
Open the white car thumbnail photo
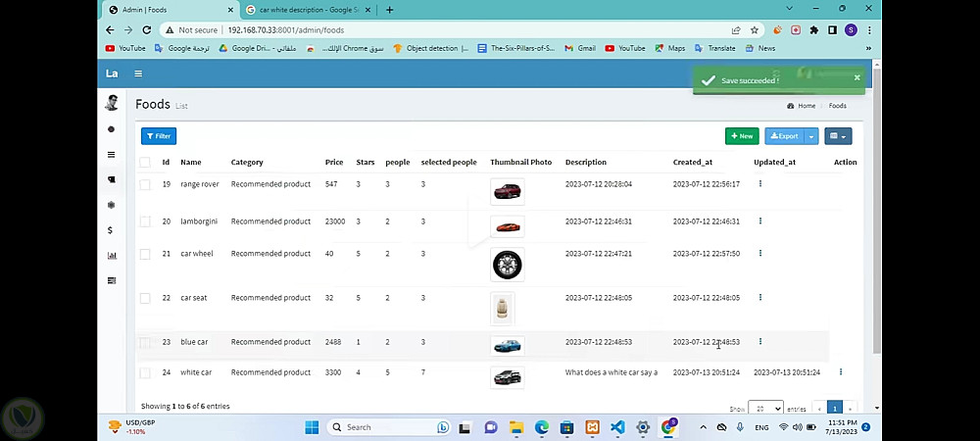click(x=507, y=377)
